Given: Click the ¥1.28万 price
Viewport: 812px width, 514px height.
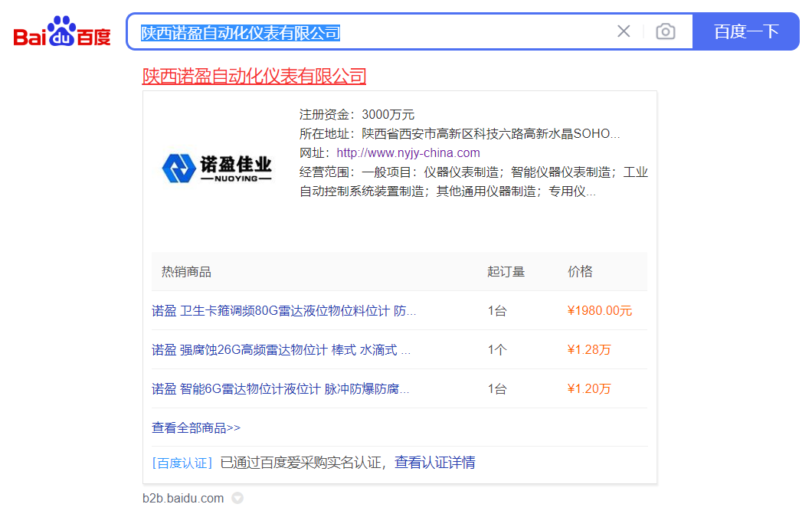Looking at the screenshot, I should 589,350.
